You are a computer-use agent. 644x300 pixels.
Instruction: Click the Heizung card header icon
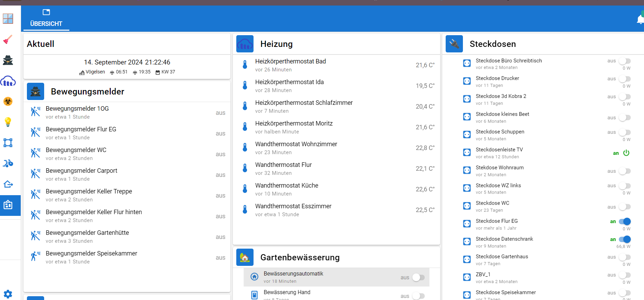click(245, 44)
